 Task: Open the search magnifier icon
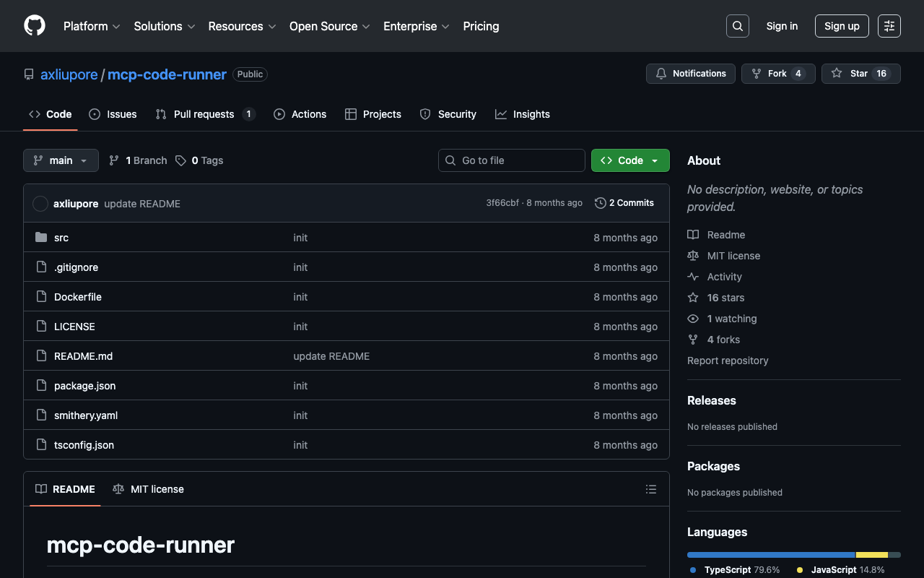737,26
